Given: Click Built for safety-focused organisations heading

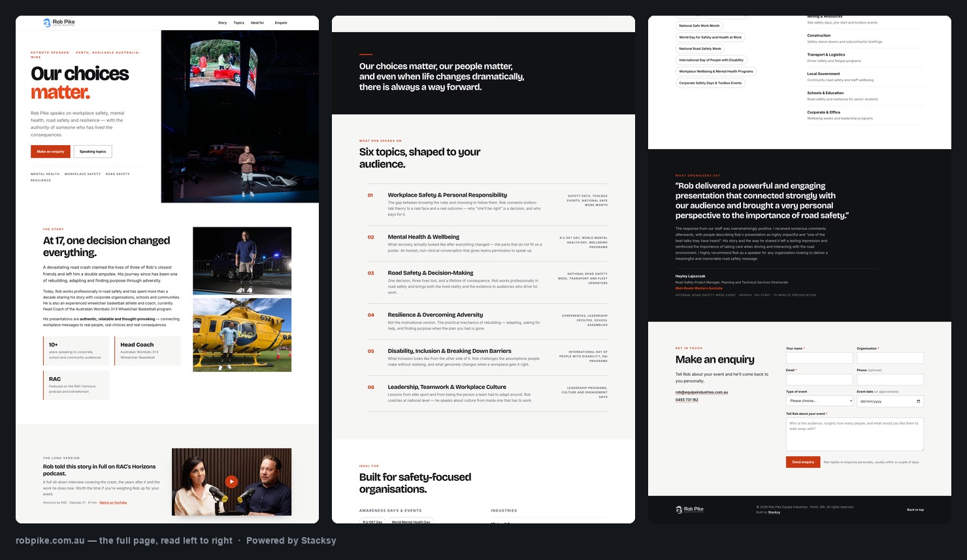Looking at the screenshot, I should tap(415, 483).
